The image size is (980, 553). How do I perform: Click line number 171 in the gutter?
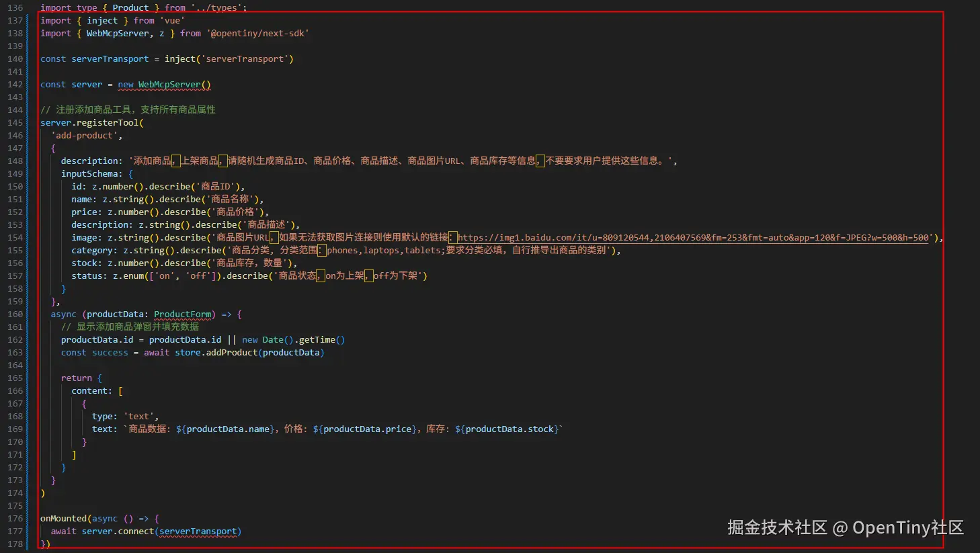coord(15,455)
